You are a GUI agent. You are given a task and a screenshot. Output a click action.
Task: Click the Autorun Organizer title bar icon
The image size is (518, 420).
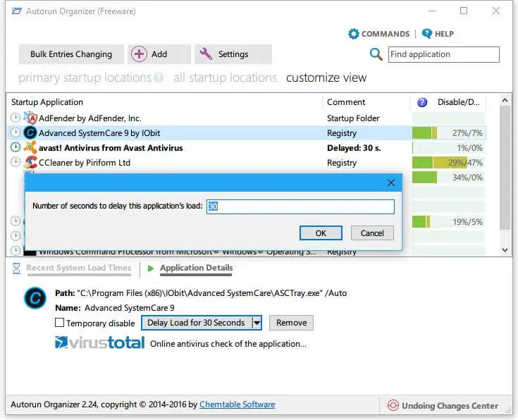(x=16, y=11)
